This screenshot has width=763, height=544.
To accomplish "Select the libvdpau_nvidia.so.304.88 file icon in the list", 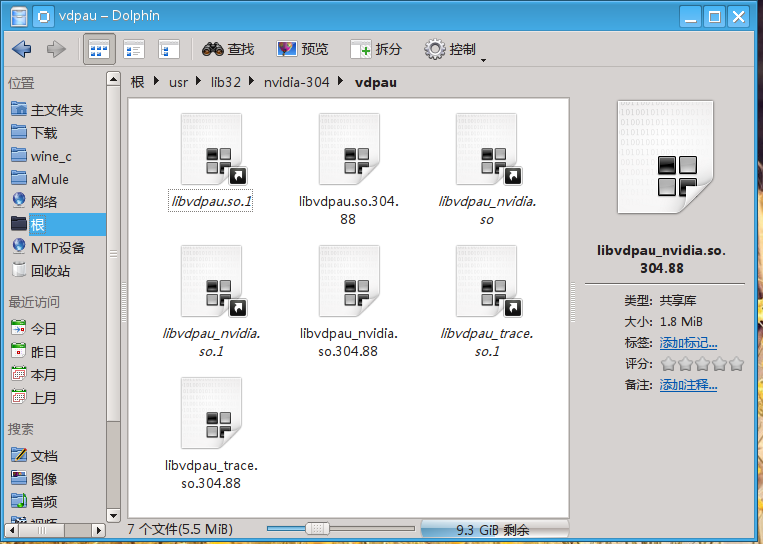I will (349, 281).
